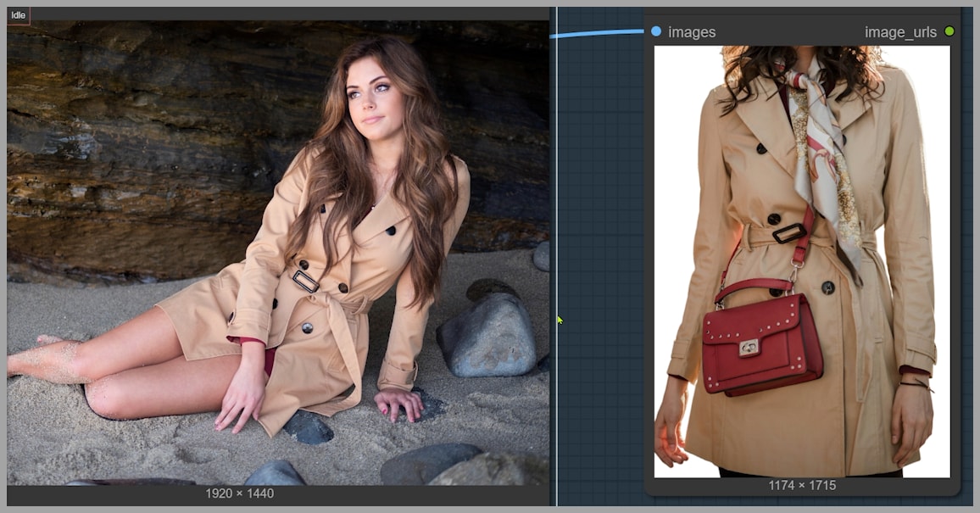Click the coat belt buckle in beach photo

(x=305, y=280)
